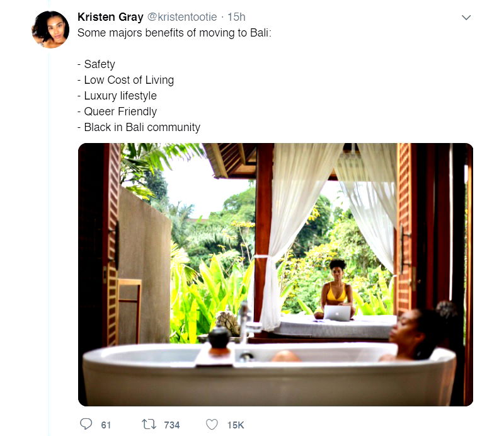This screenshot has height=436, width=504.
Task: Click the 734 retweets count
Action: [171, 425]
